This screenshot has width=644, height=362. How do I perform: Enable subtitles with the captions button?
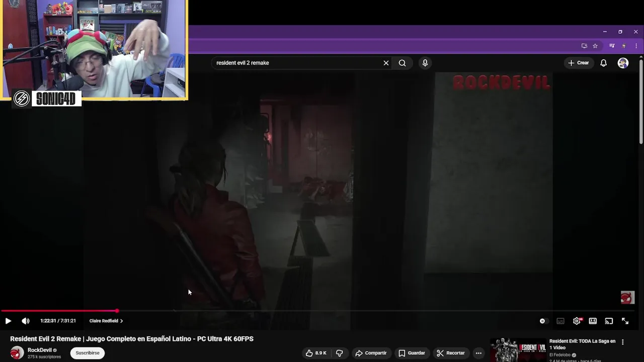(560, 321)
